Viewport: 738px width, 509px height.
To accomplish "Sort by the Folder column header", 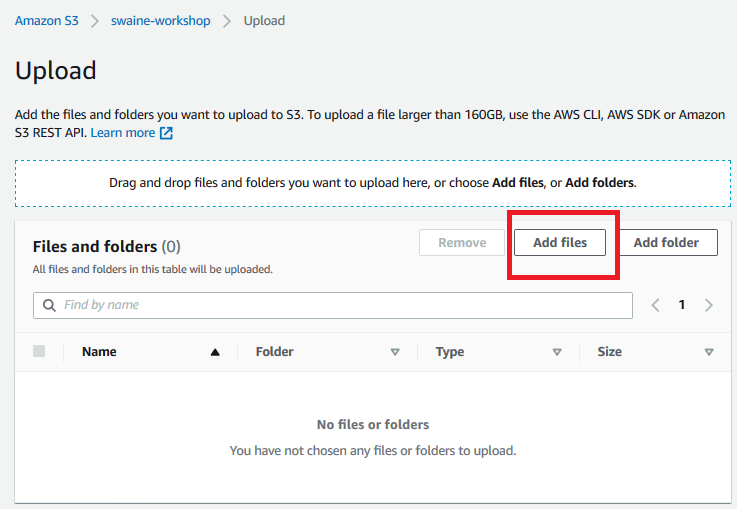I will 274,352.
